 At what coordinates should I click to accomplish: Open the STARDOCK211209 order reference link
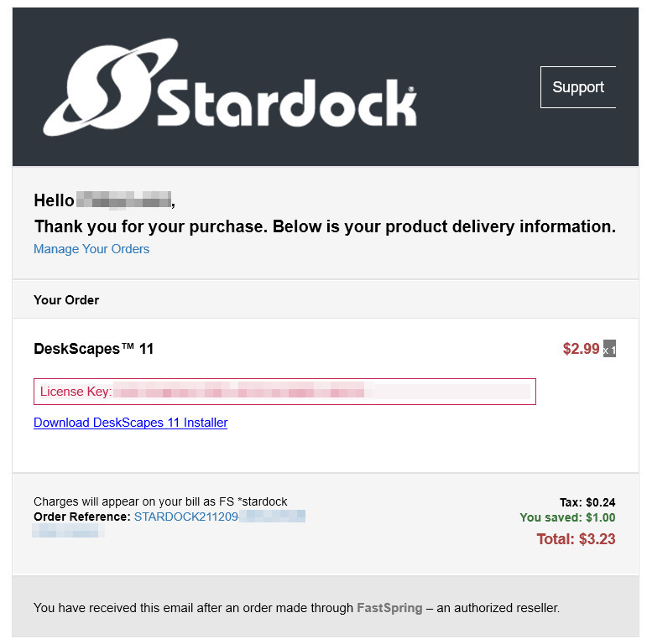click(x=186, y=517)
